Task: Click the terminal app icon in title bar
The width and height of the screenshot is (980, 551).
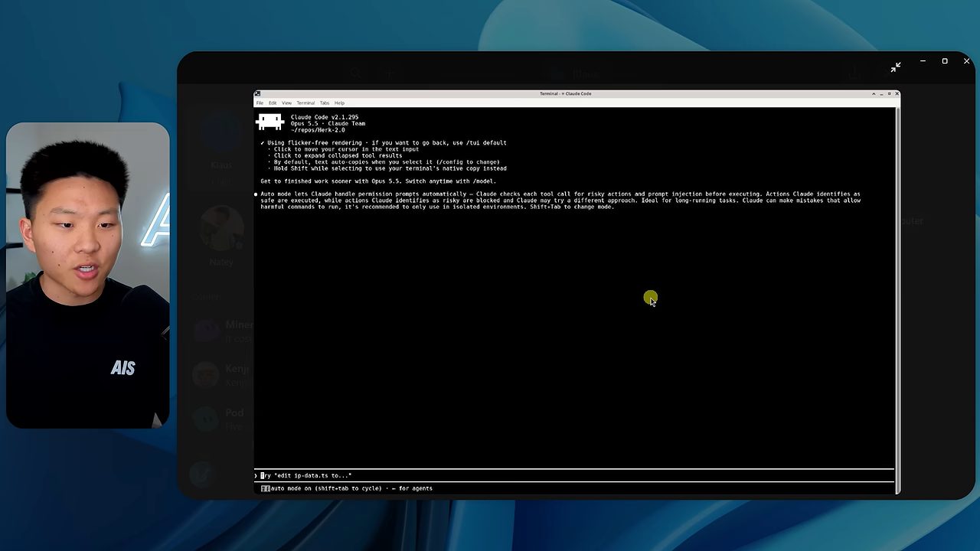Action: [x=258, y=93]
